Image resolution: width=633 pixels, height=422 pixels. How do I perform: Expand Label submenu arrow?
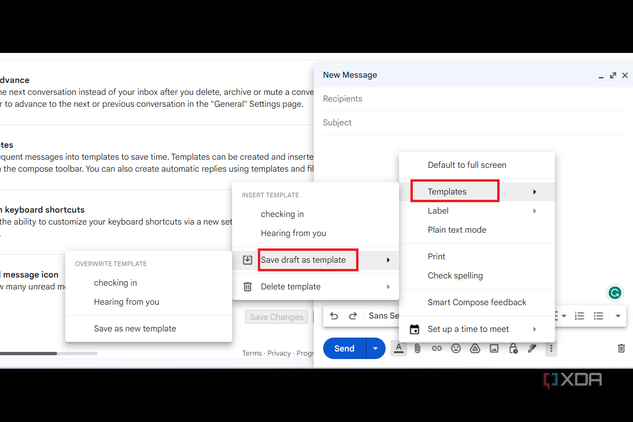pyautogui.click(x=534, y=211)
